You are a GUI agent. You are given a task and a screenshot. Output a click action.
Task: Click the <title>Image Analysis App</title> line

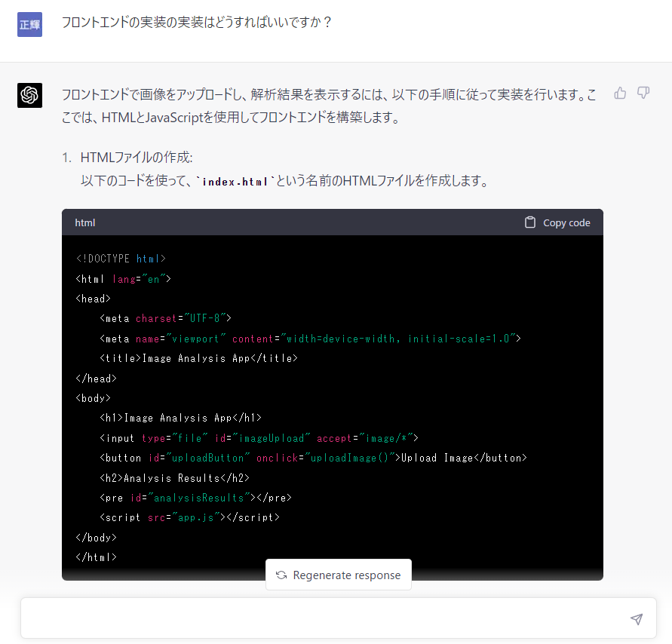(198, 358)
